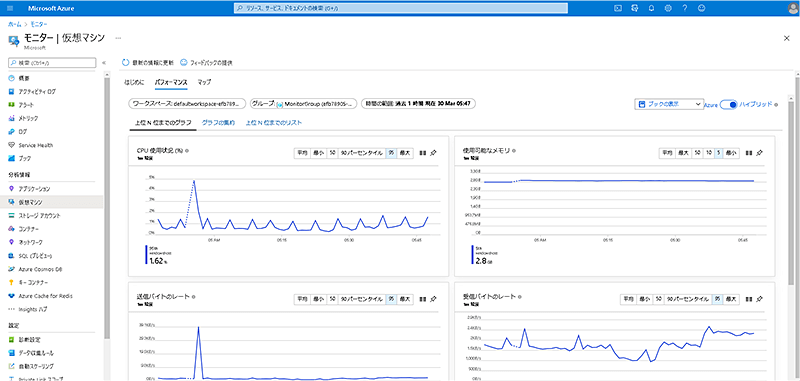Open the help question mark icon
The height and width of the screenshot is (381, 800).
point(685,8)
